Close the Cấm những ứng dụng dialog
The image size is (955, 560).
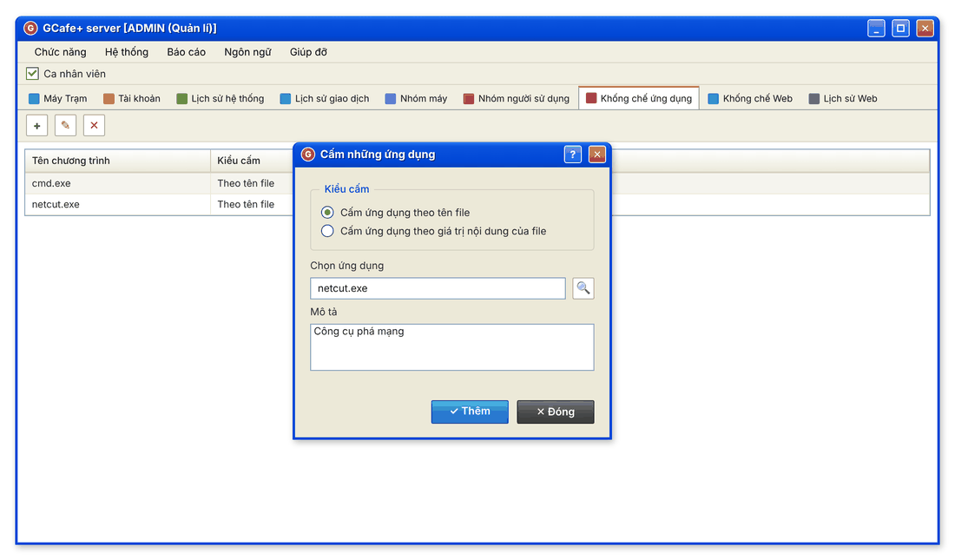(x=597, y=155)
